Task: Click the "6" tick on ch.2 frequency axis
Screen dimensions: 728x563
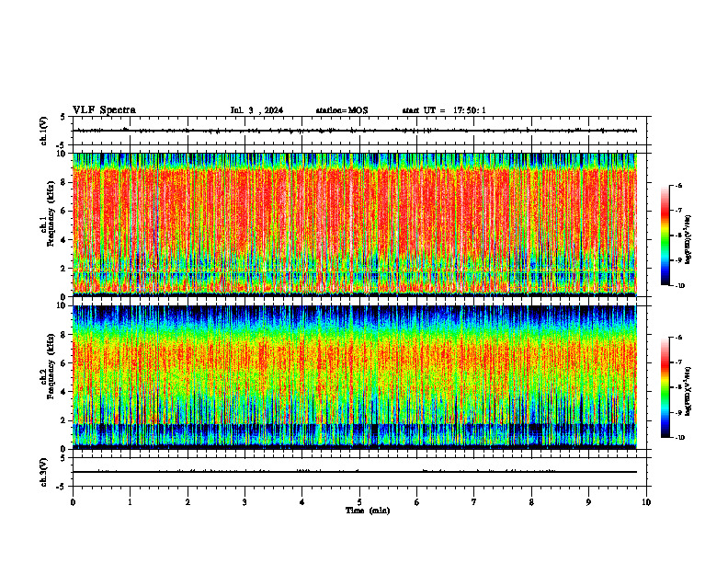Action: (64, 363)
